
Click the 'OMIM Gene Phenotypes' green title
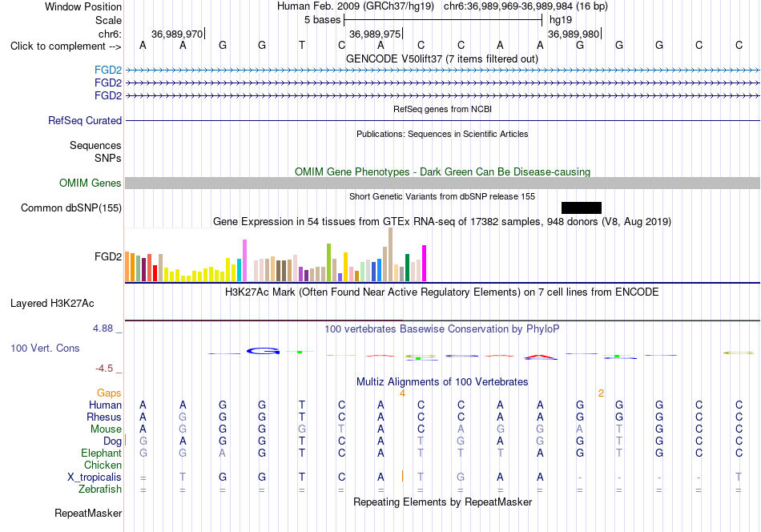pyautogui.click(x=443, y=171)
